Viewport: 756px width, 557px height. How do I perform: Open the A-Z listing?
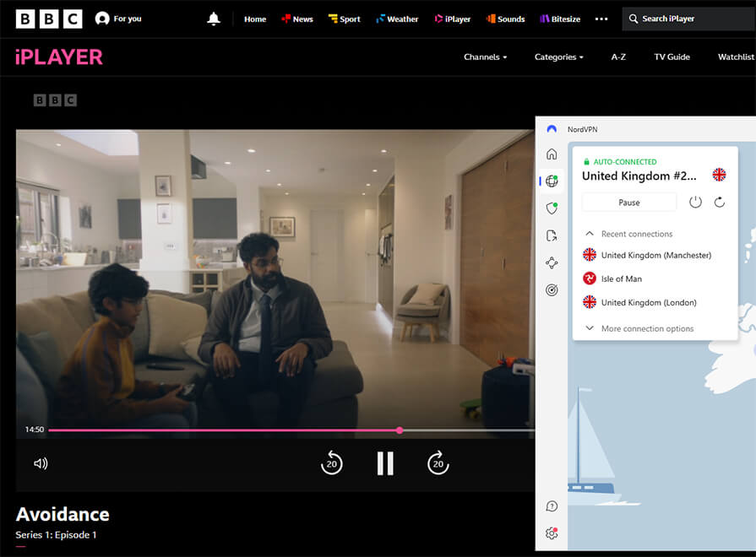(x=618, y=57)
